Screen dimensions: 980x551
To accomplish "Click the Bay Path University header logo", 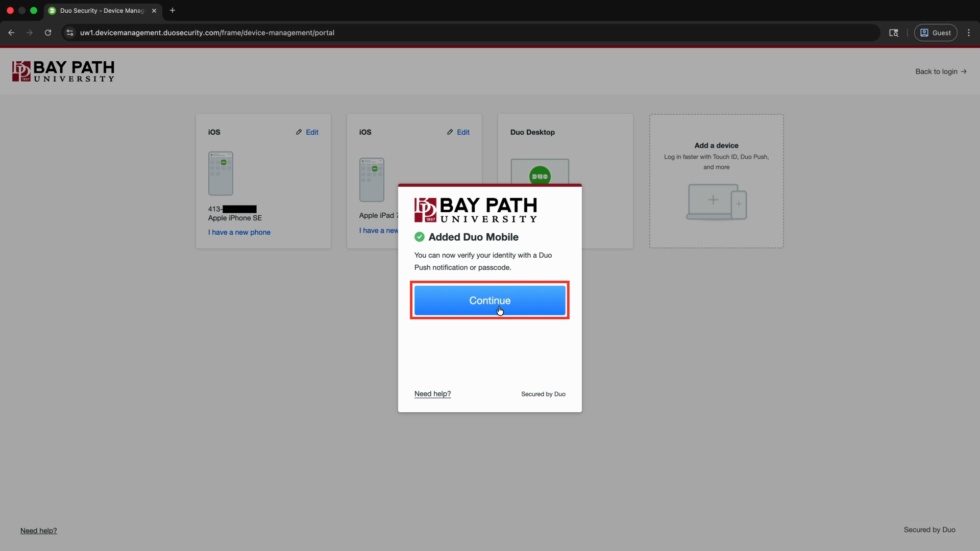I will pyautogui.click(x=63, y=71).
